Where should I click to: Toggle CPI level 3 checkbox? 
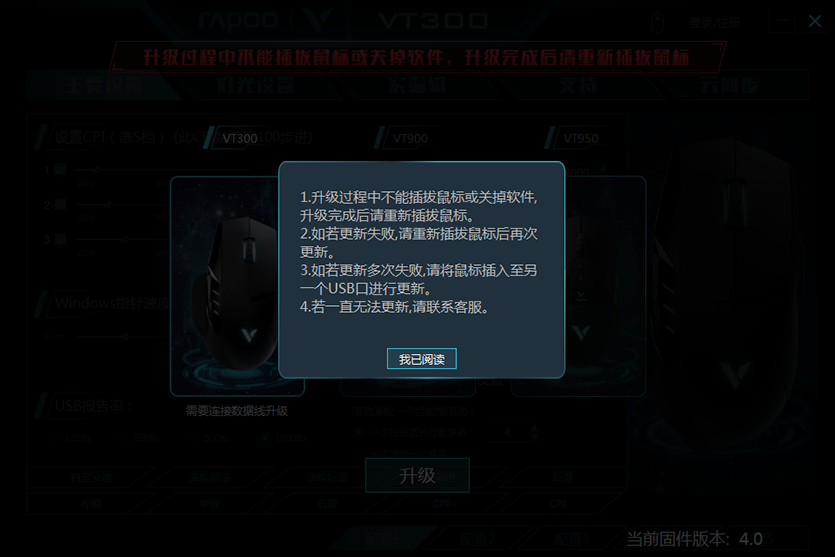point(61,240)
